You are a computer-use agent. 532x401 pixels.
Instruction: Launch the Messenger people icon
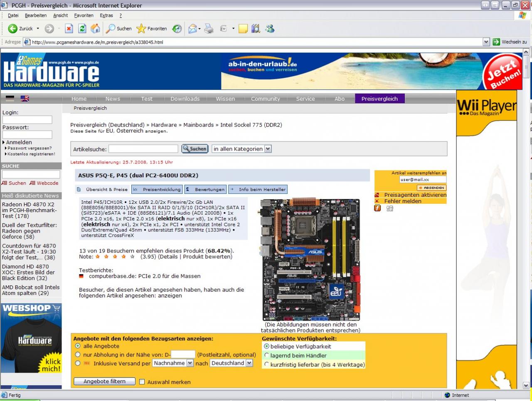(x=270, y=29)
